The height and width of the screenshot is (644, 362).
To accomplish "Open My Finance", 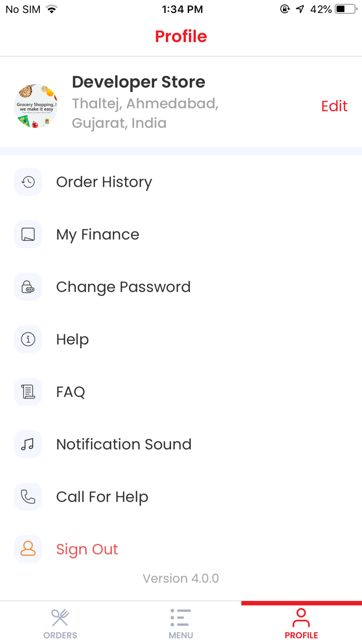I will click(x=98, y=235).
